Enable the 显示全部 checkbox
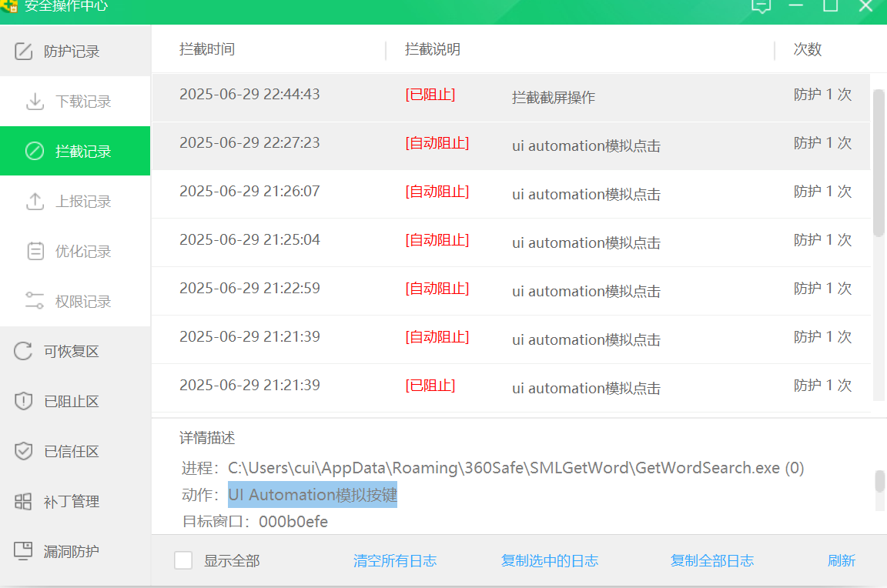The image size is (887, 588). coord(183,560)
